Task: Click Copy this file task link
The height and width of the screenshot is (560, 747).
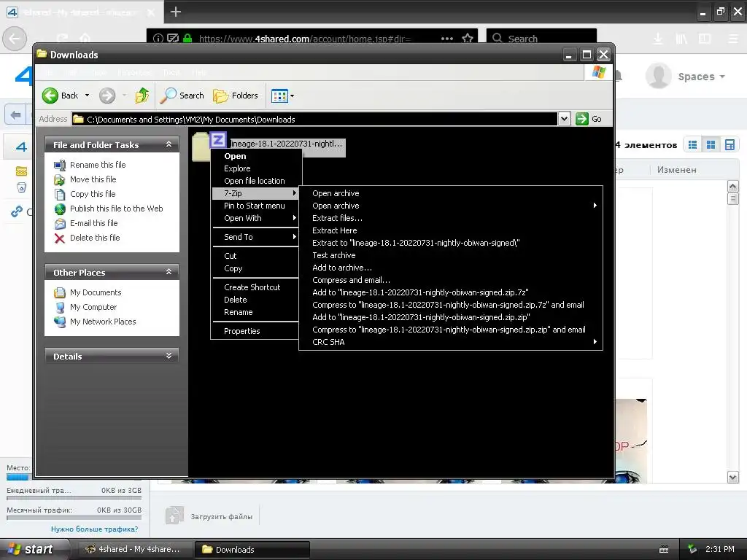Action: pyautogui.click(x=93, y=194)
